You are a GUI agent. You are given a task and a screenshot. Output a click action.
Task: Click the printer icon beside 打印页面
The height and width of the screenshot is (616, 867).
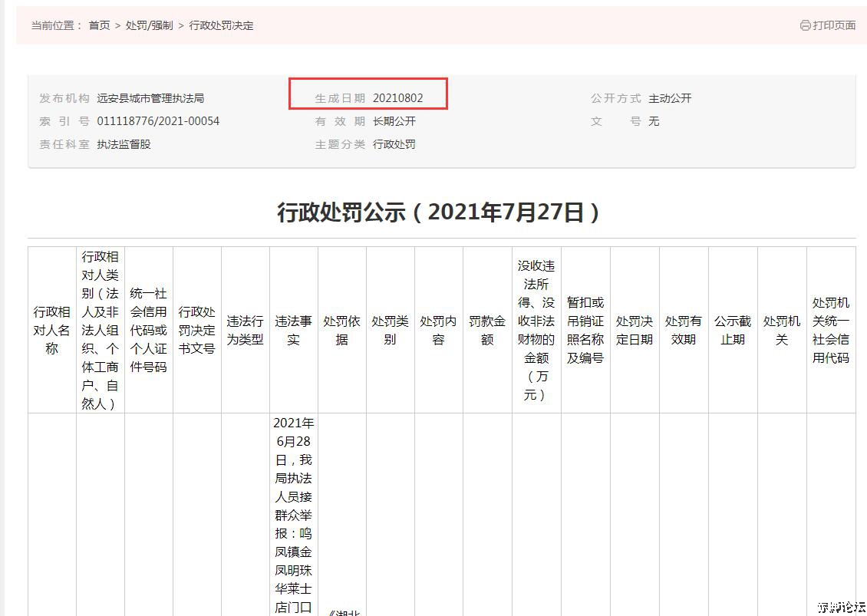805,25
